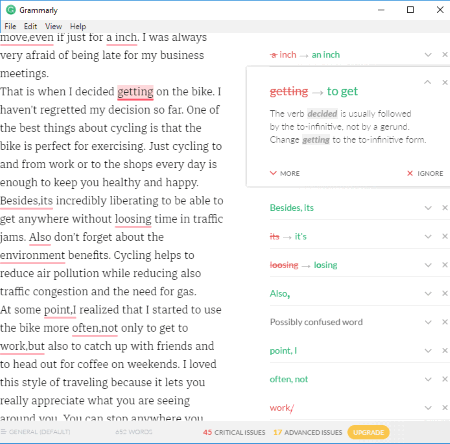Click the Grammarly logo icon in title bar

click(x=11, y=10)
